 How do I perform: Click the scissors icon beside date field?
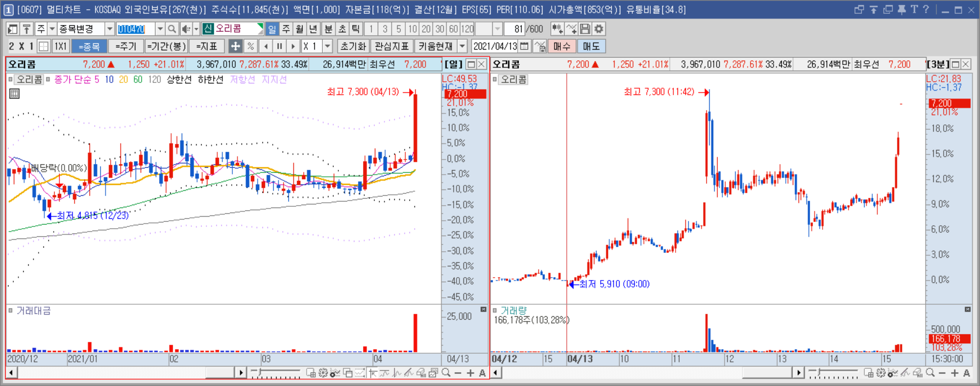tap(540, 46)
